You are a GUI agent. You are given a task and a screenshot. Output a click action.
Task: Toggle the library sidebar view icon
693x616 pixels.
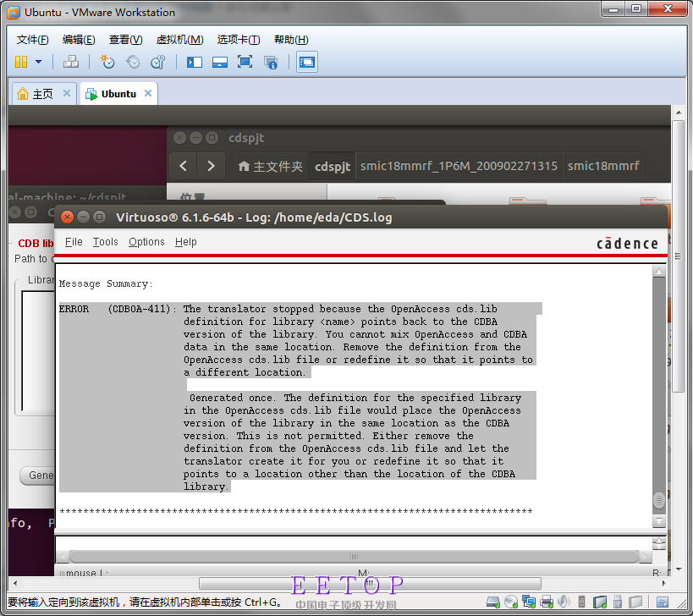[195, 62]
